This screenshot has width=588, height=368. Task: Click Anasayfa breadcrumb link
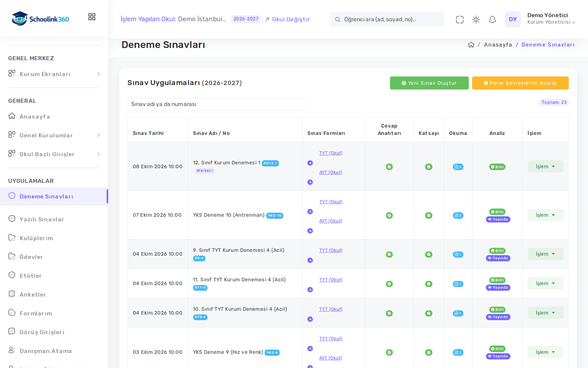click(x=498, y=45)
